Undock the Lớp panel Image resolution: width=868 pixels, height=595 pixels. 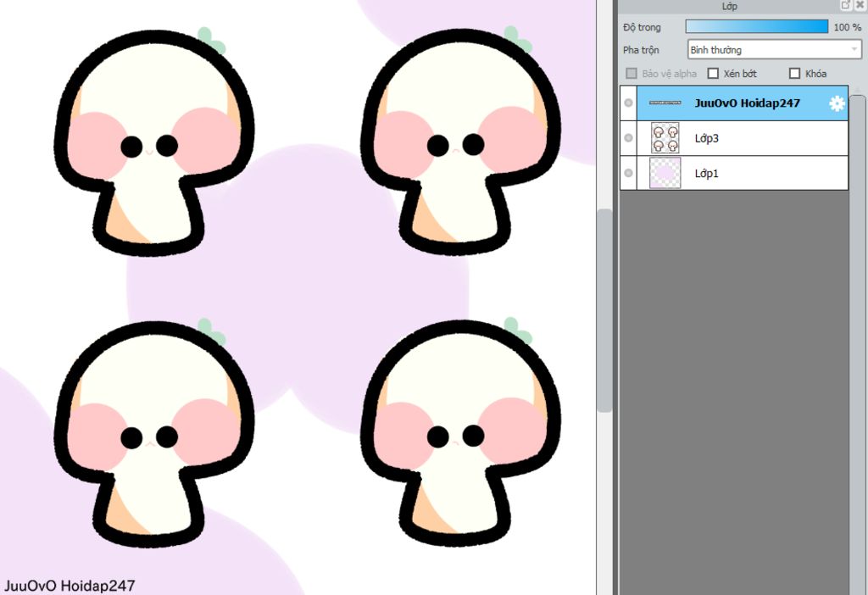(x=845, y=5)
